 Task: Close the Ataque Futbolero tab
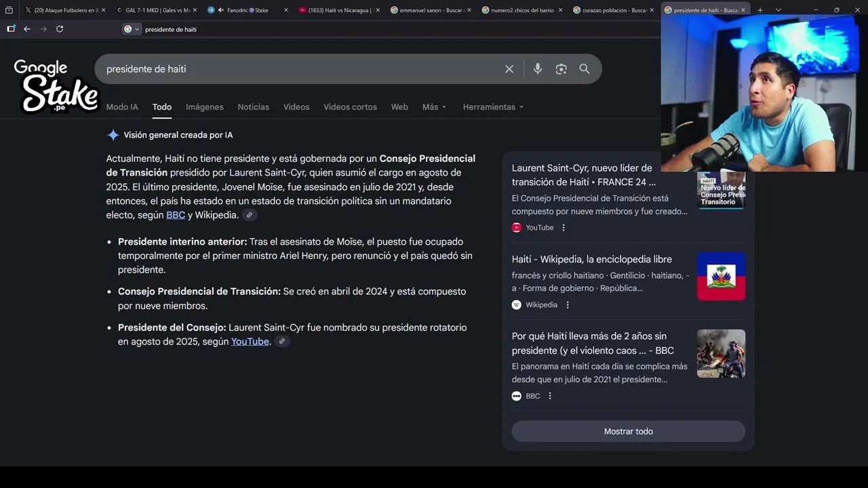[104, 10]
